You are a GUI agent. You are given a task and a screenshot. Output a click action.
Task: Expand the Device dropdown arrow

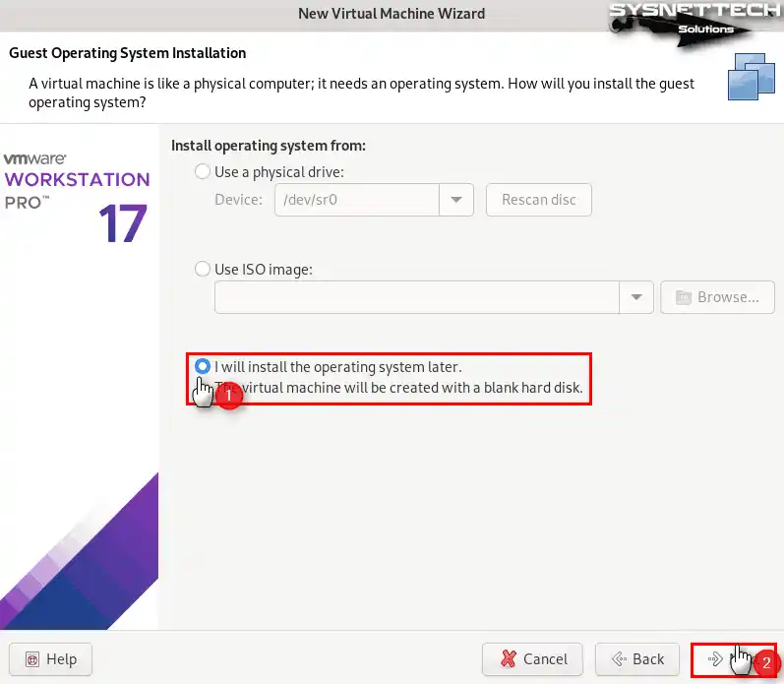coord(455,200)
